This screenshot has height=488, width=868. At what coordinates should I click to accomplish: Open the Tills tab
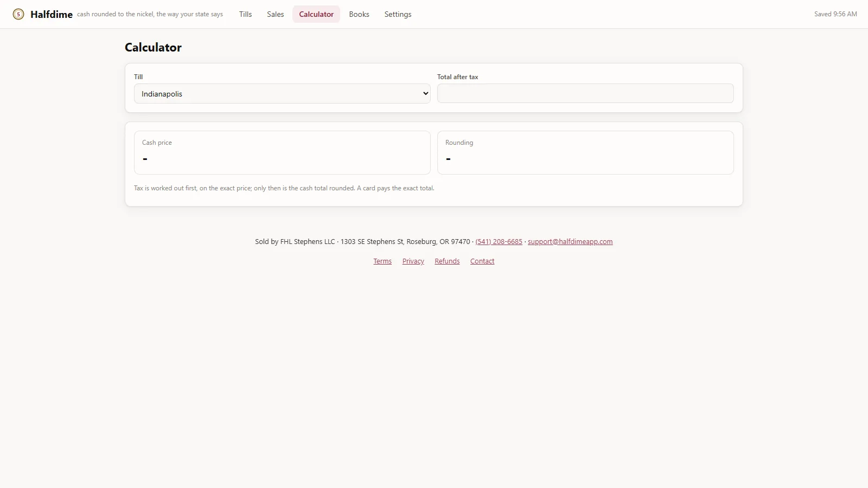click(245, 14)
